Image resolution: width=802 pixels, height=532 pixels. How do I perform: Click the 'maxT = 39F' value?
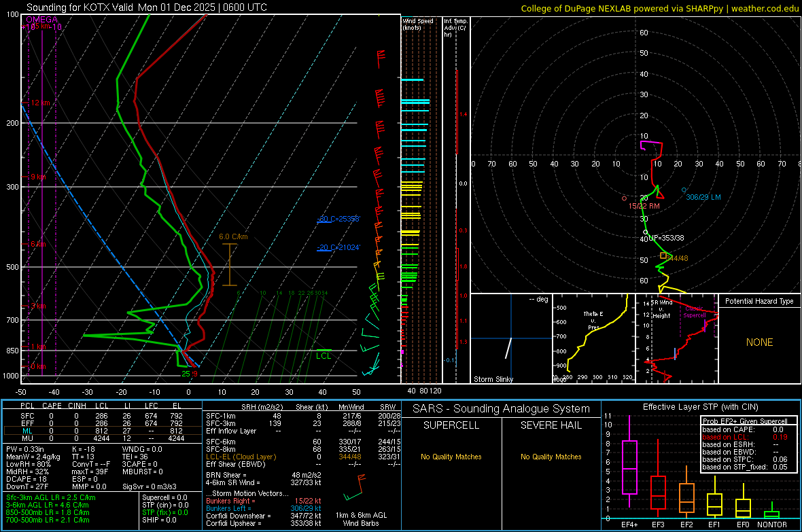[x=90, y=472]
